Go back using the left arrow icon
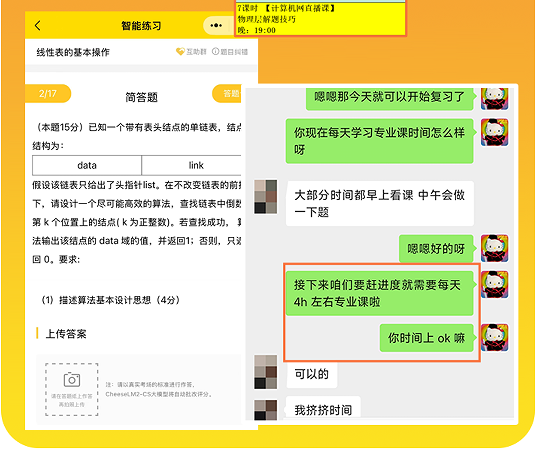This screenshot has width=549, height=456. pos(38,26)
